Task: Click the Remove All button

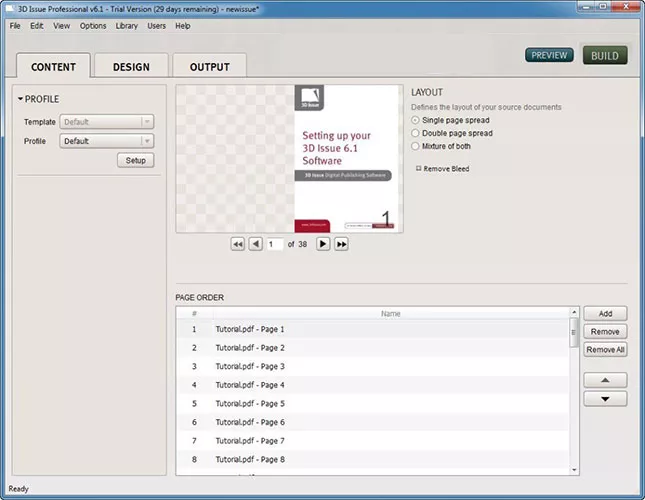Action: coord(605,350)
